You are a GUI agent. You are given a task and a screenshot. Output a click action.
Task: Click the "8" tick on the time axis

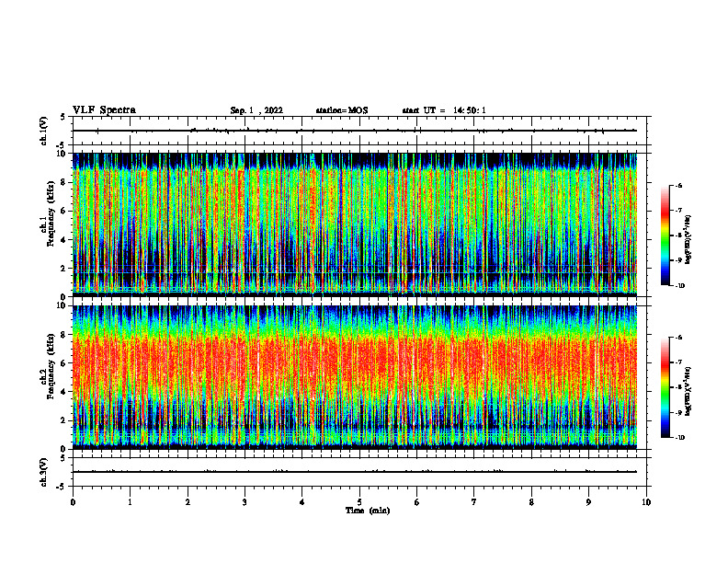tap(531, 502)
